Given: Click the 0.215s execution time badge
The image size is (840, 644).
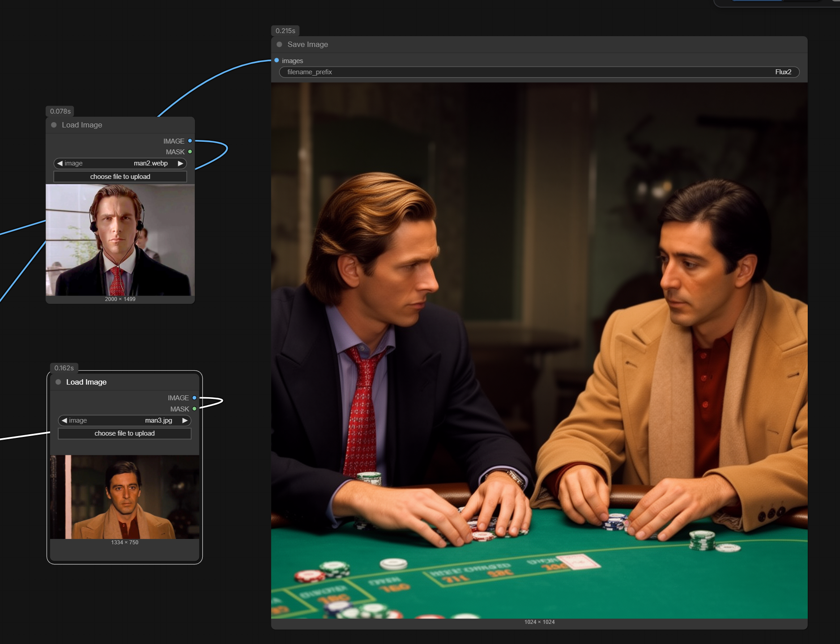Looking at the screenshot, I should pyautogui.click(x=286, y=31).
